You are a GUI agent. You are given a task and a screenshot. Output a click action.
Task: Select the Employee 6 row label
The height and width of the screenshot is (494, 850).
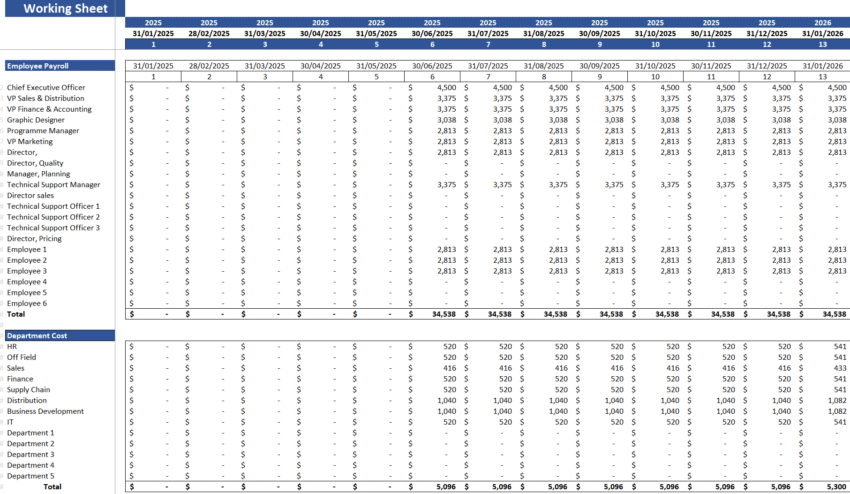[27, 304]
